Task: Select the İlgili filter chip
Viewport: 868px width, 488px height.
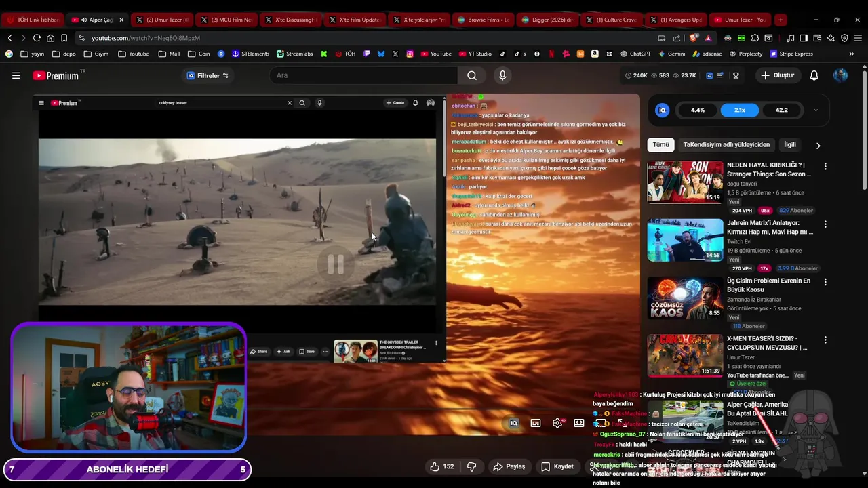Action: click(x=790, y=144)
